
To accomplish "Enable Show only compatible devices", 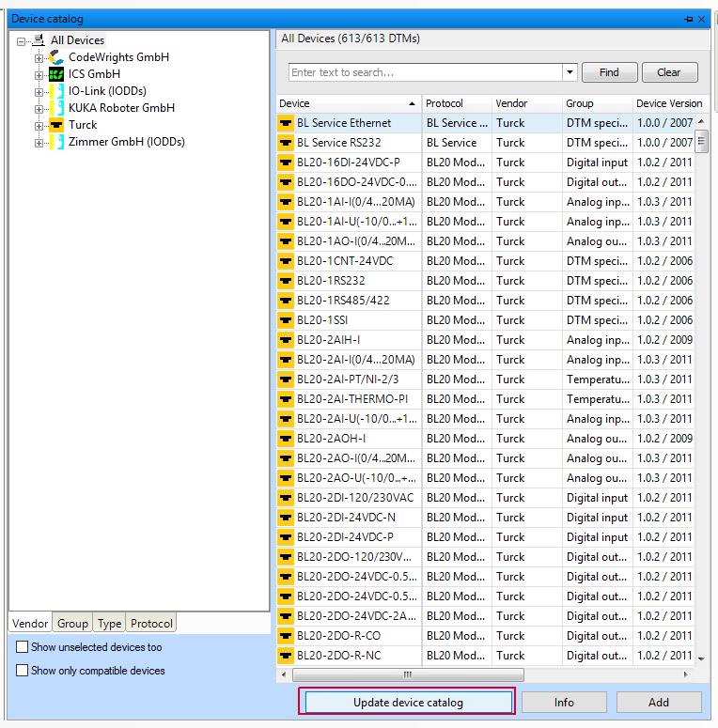I will pos(22,671).
